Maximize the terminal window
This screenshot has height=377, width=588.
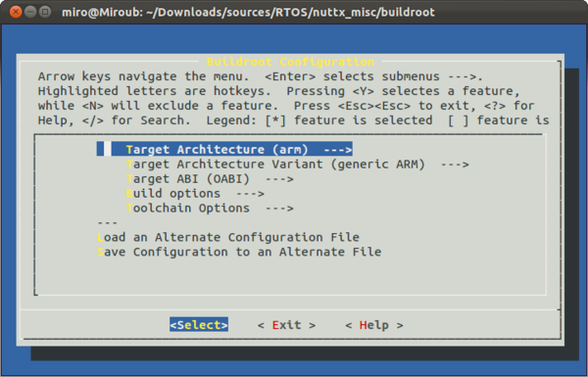[x=45, y=12]
